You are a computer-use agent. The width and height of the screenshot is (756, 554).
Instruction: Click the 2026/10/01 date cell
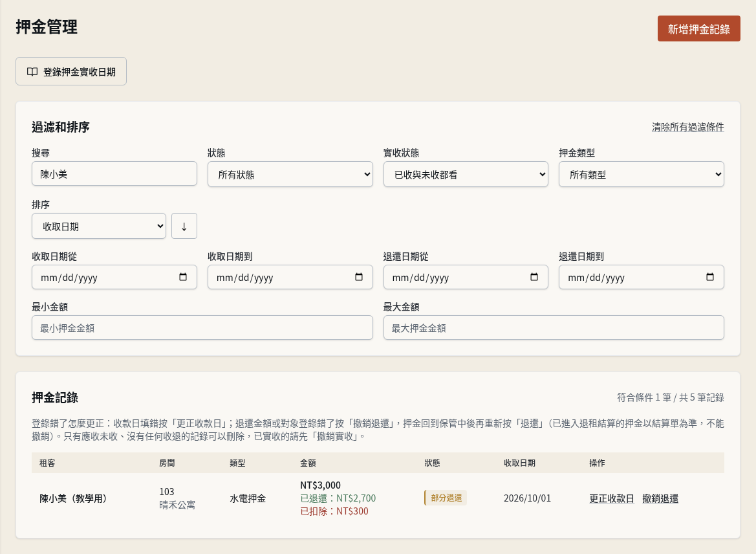tap(527, 498)
